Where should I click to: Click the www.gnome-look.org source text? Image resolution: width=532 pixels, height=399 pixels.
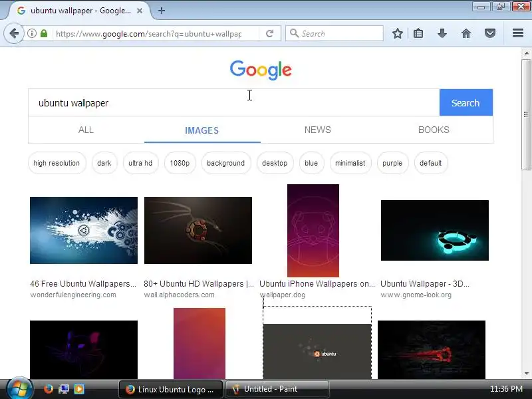click(x=416, y=295)
